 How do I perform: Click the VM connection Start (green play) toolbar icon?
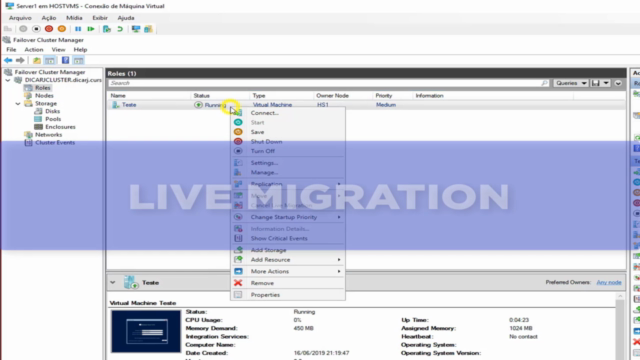pyautogui.click(x=91, y=29)
